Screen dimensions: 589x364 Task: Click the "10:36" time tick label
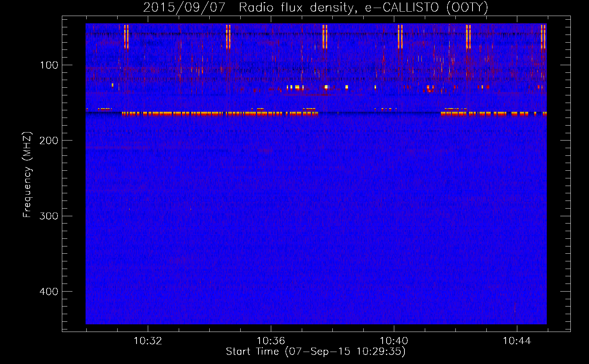point(271,341)
